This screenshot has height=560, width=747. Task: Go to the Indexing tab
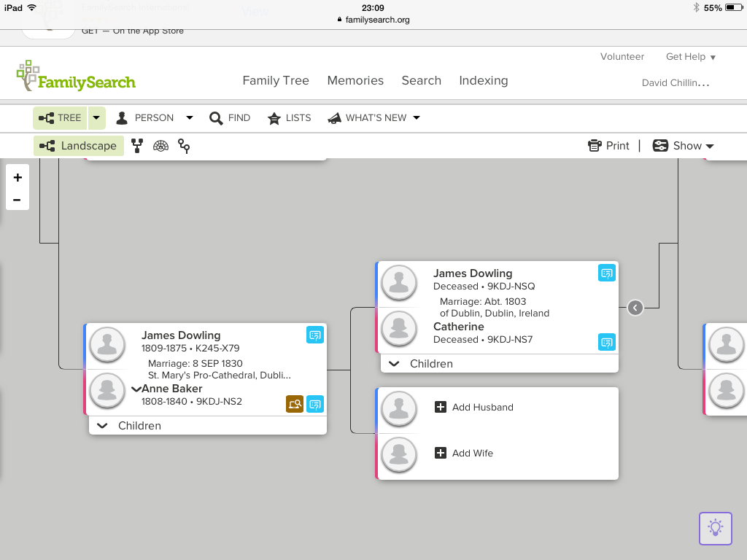coord(483,81)
